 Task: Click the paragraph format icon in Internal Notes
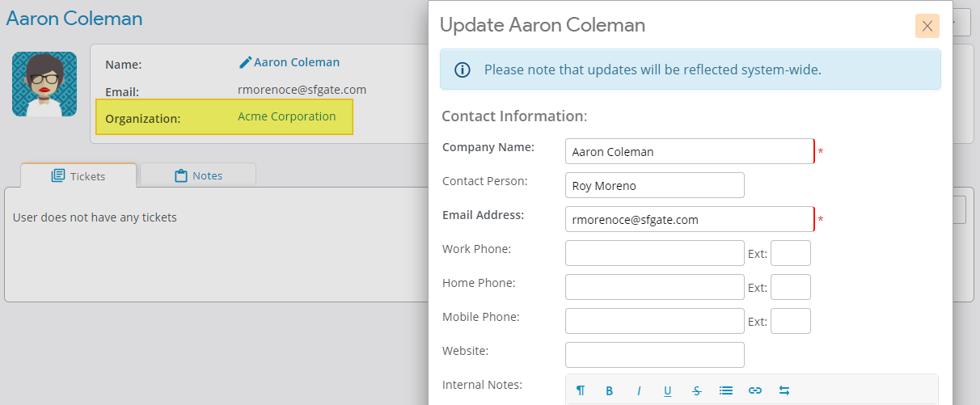tap(581, 390)
